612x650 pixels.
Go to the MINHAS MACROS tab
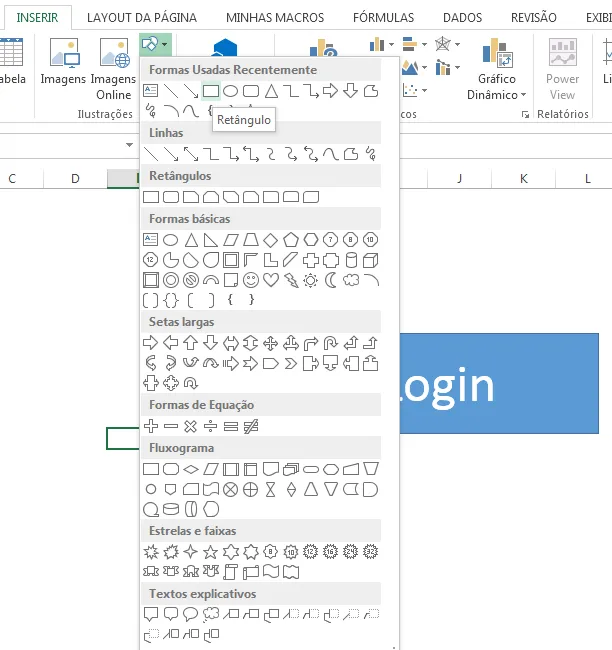(x=275, y=17)
